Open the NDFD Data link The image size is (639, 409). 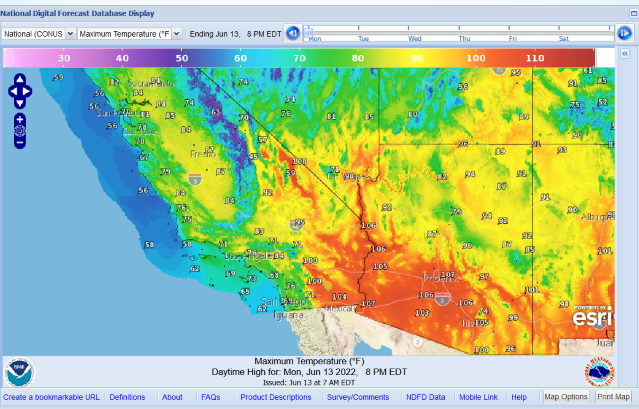click(x=425, y=397)
